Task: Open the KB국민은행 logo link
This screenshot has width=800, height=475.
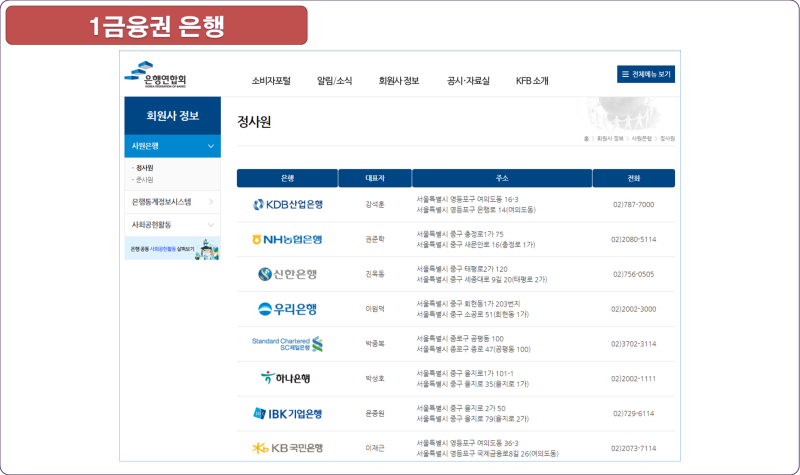Action: coord(288,448)
